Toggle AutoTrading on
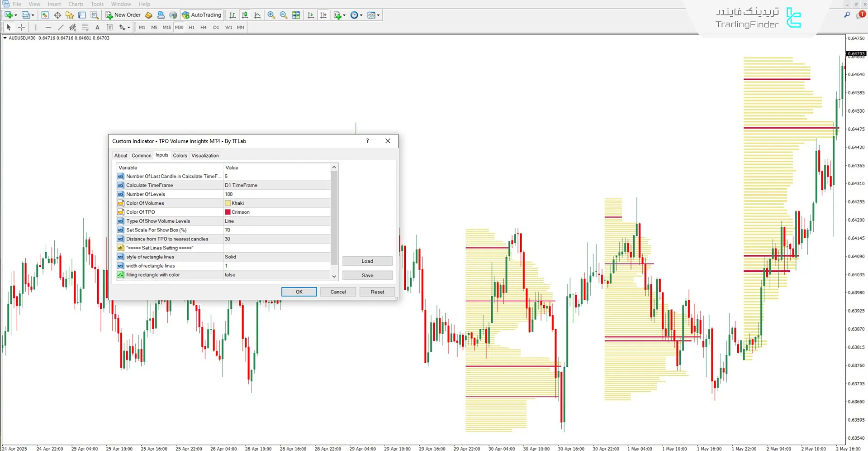This screenshot has width=868, height=451. [x=202, y=15]
